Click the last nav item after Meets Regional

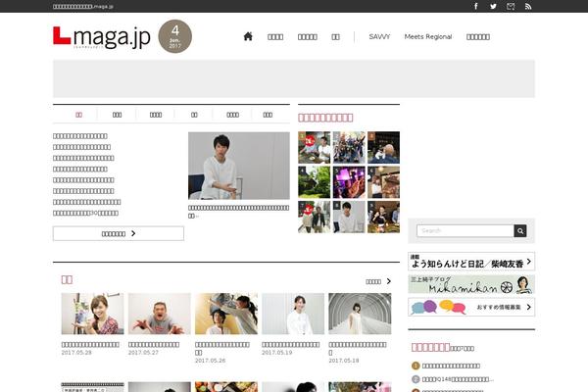478,37
